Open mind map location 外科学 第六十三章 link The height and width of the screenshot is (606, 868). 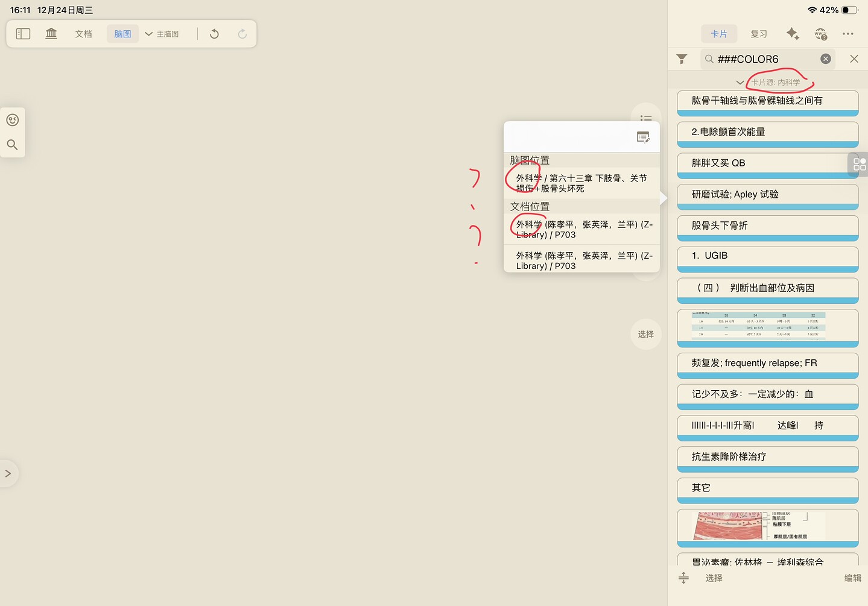click(x=581, y=183)
